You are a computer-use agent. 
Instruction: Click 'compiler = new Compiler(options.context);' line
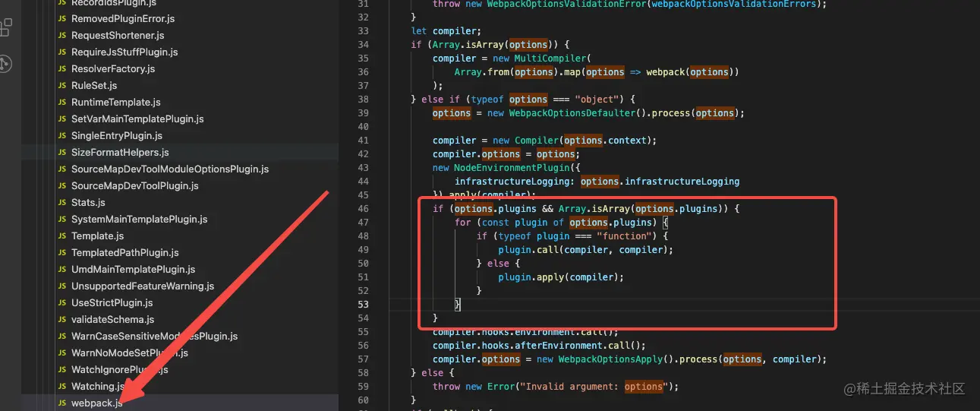pyautogui.click(x=545, y=141)
